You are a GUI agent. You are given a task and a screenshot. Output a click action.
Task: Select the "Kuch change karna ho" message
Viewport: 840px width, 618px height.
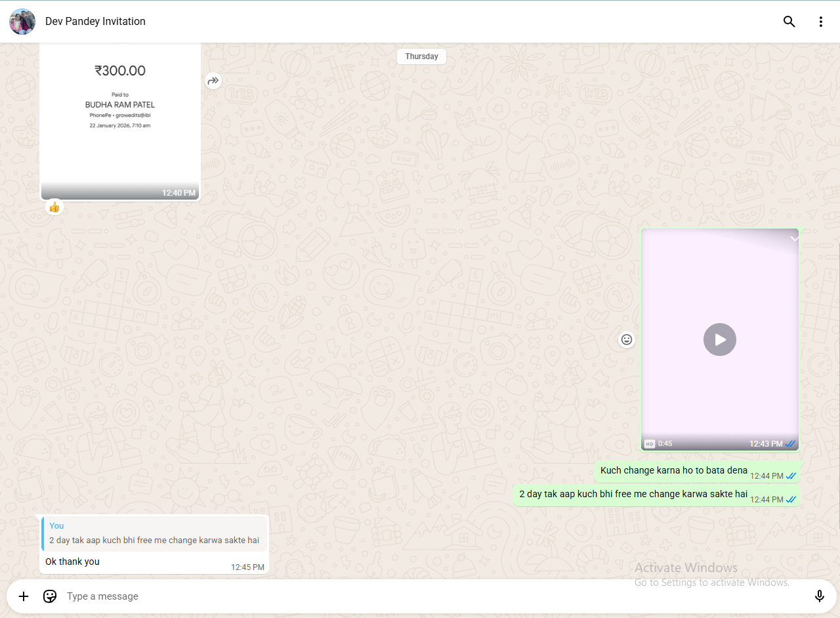673,470
